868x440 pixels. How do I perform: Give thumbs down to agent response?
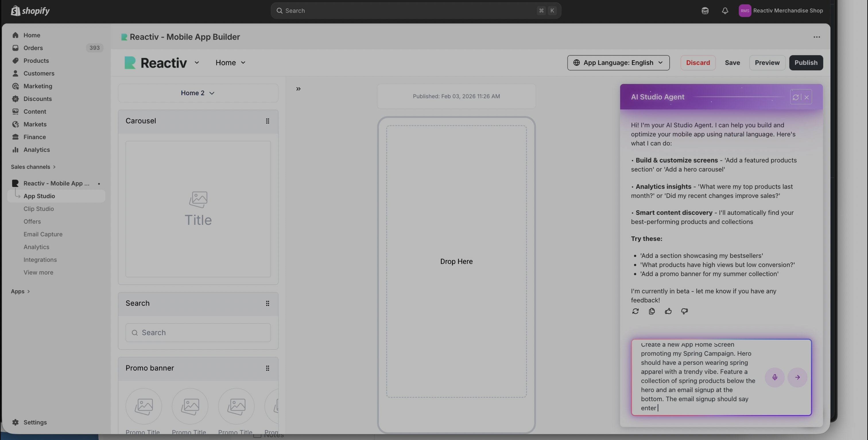[684, 311]
